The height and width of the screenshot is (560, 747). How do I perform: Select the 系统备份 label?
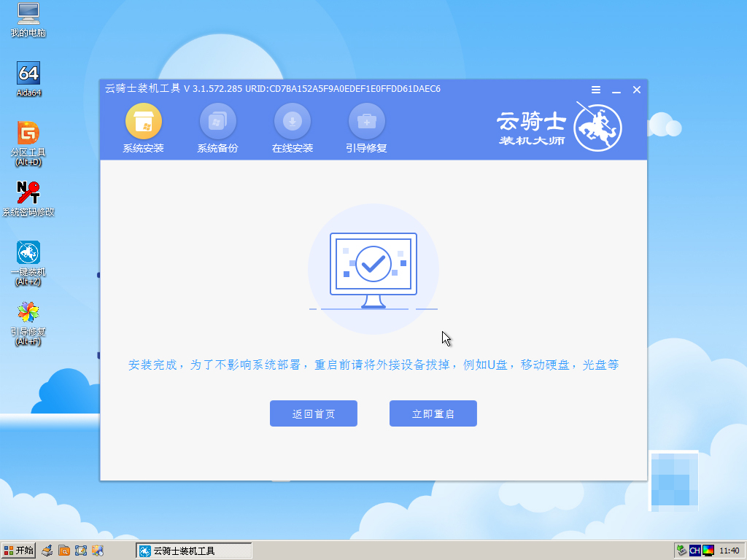(x=217, y=148)
